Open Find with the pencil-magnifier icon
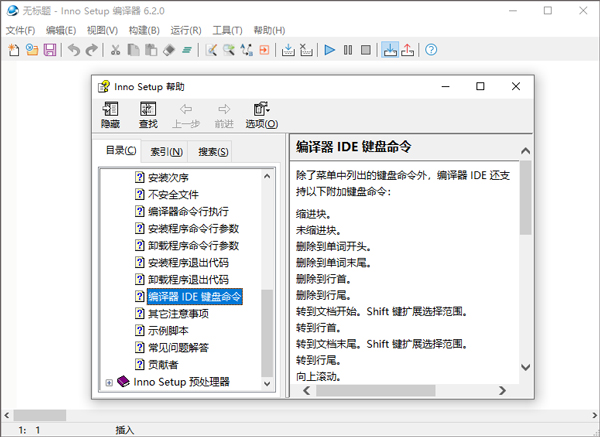This screenshot has width=600, height=437. click(x=211, y=50)
